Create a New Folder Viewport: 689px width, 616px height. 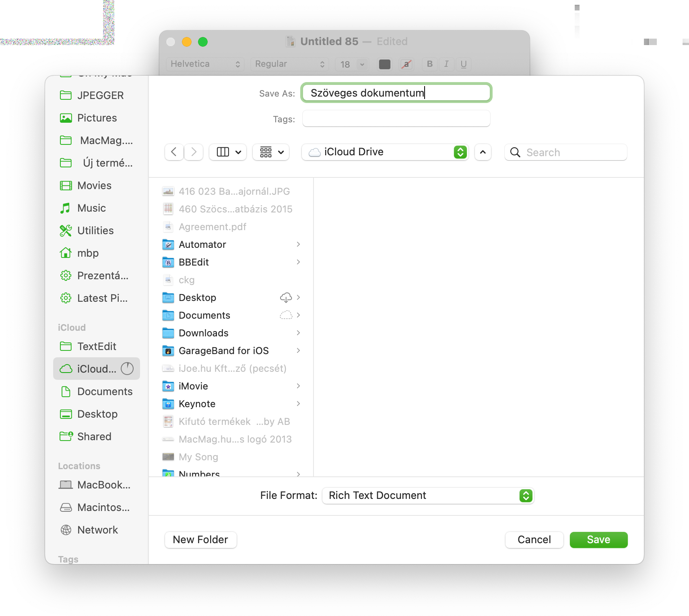point(200,540)
